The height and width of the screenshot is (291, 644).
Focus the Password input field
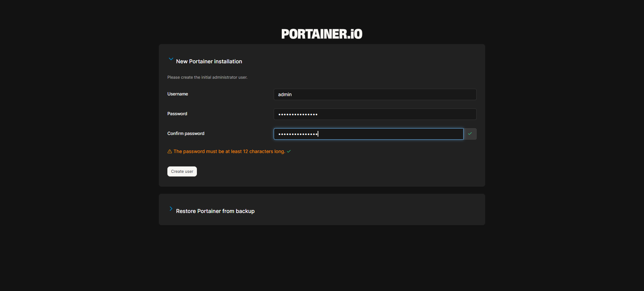pos(375,114)
